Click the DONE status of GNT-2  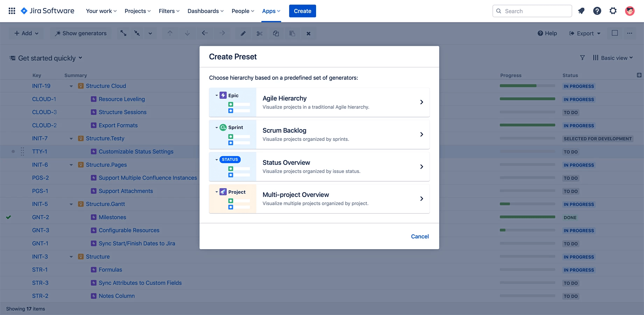[x=570, y=217]
